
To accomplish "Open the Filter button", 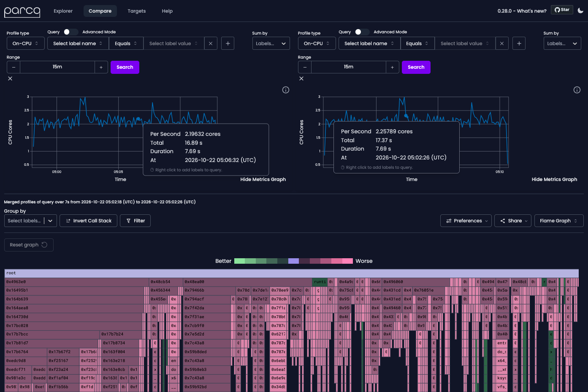I will (135, 221).
